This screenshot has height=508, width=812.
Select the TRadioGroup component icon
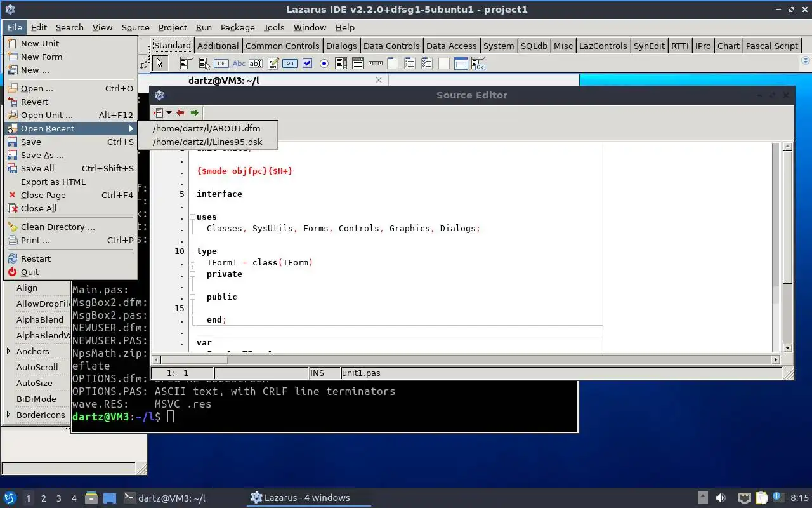click(x=410, y=63)
